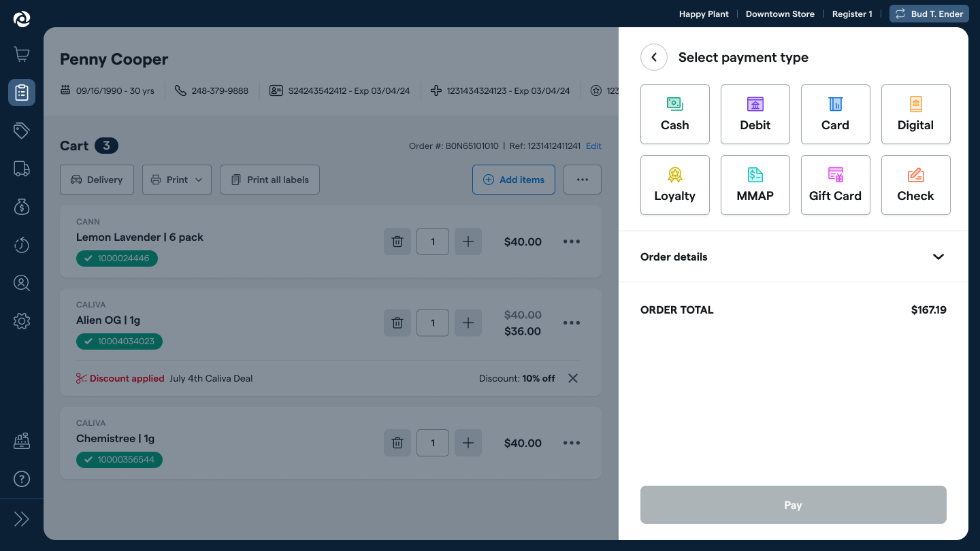Click the cart item count badge
Viewport: 980px width, 551px height.
pos(107,146)
